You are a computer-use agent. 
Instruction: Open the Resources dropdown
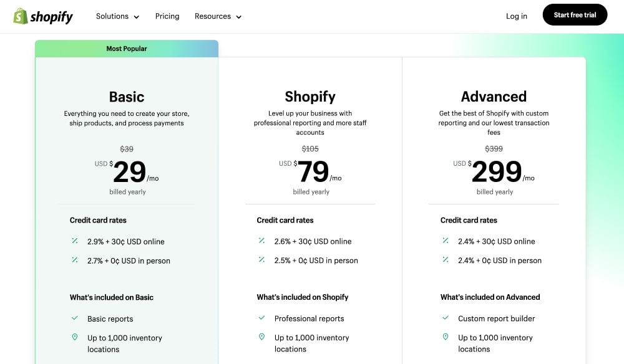[x=218, y=17]
